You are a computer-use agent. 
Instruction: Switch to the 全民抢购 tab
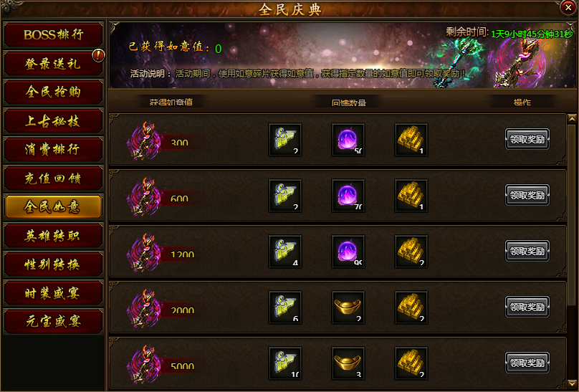point(54,92)
